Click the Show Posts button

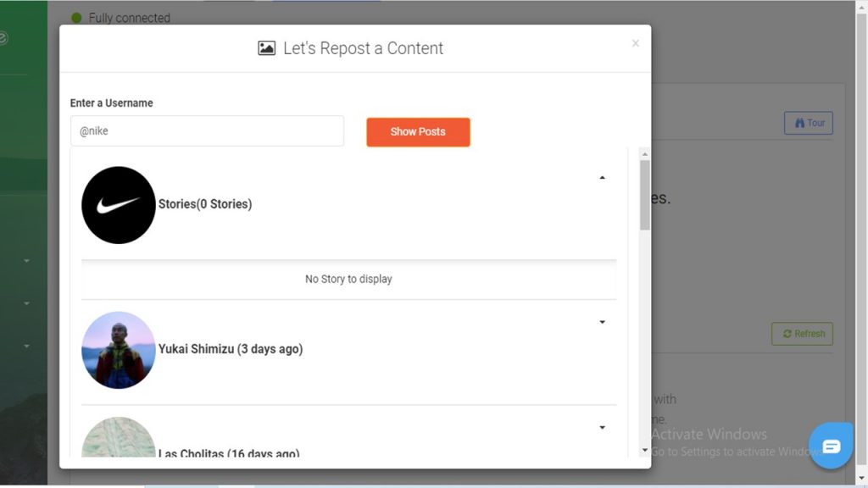(418, 131)
